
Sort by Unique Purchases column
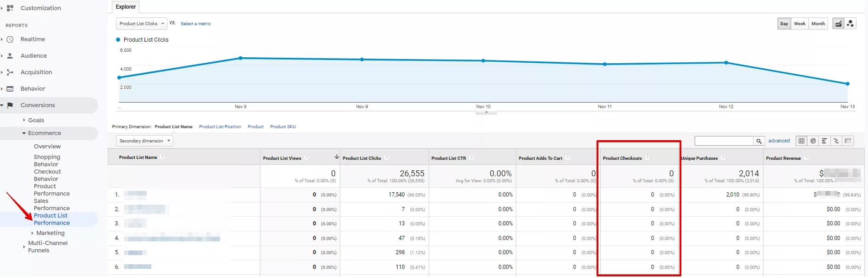click(699, 158)
